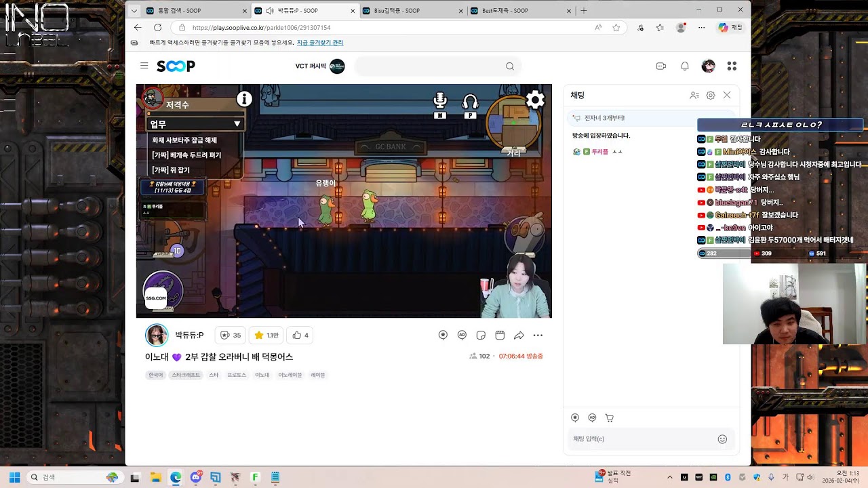Open the emoji picker in chat
This screenshot has height=488, width=868.
pyautogui.click(x=722, y=439)
